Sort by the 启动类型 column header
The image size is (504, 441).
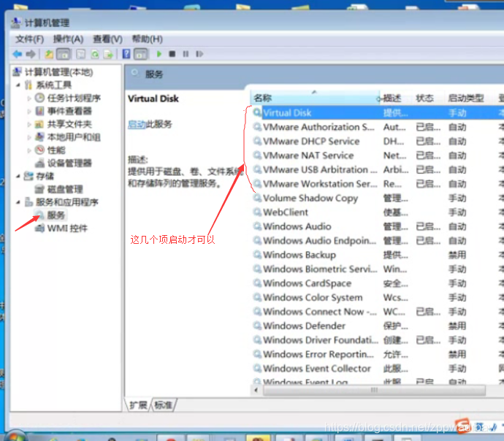coord(470,98)
